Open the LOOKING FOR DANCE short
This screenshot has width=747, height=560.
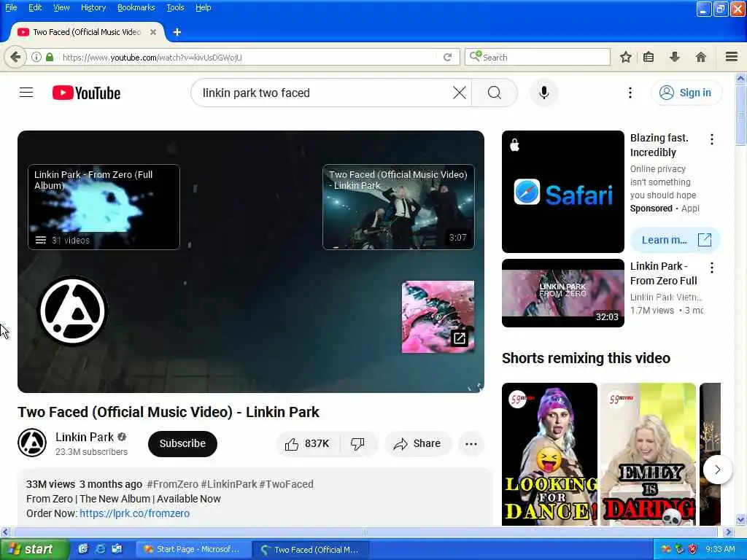549,454
